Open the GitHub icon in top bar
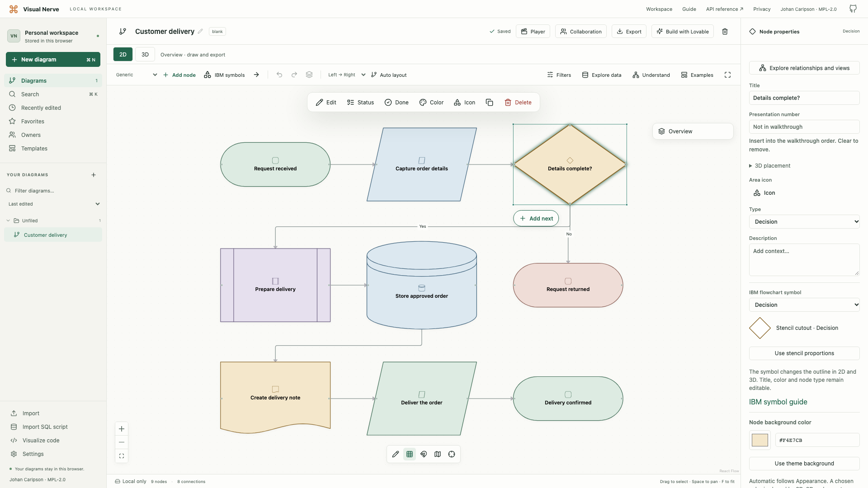This screenshot has height=488, width=868. (853, 9)
